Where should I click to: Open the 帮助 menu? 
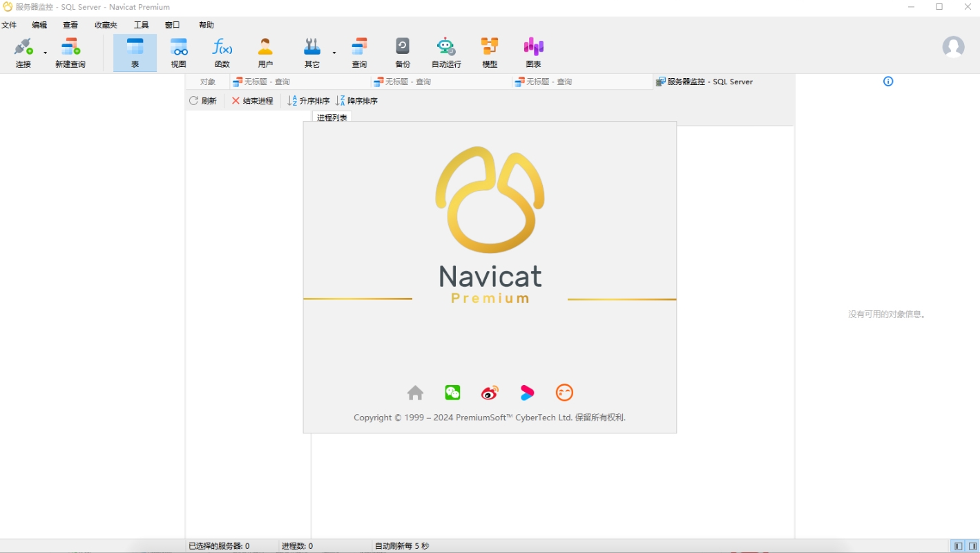point(206,25)
